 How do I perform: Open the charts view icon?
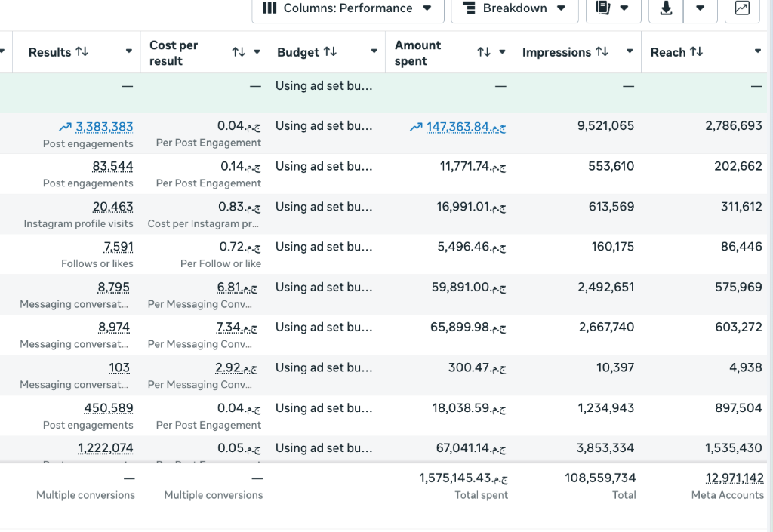pyautogui.click(x=742, y=8)
